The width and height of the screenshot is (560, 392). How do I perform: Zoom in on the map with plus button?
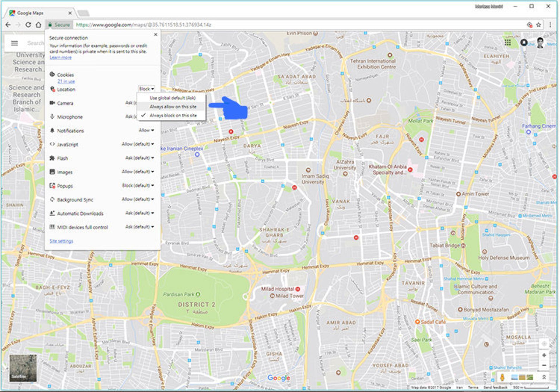tap(544, 355)
